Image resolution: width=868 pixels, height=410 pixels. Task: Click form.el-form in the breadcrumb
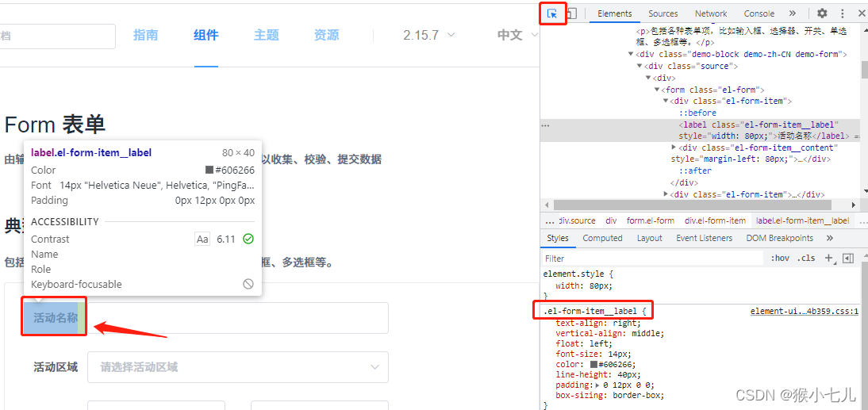(651, 220)
